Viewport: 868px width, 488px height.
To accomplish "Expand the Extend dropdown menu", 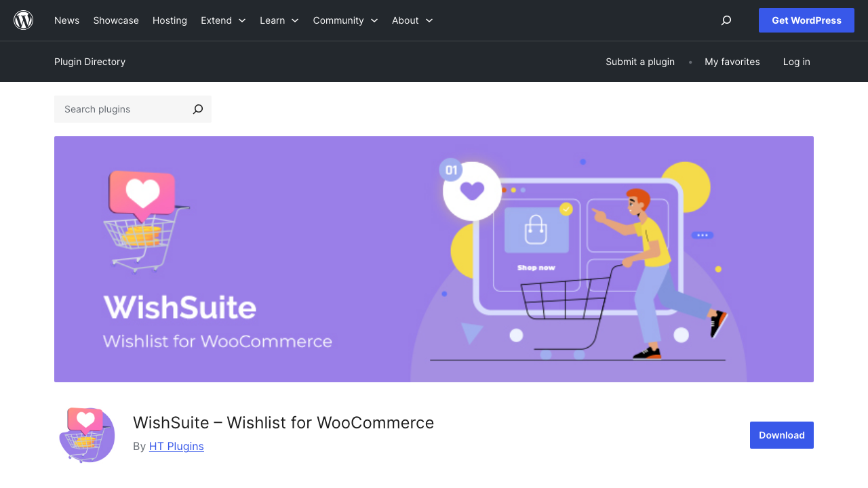I will click(223, 20).
